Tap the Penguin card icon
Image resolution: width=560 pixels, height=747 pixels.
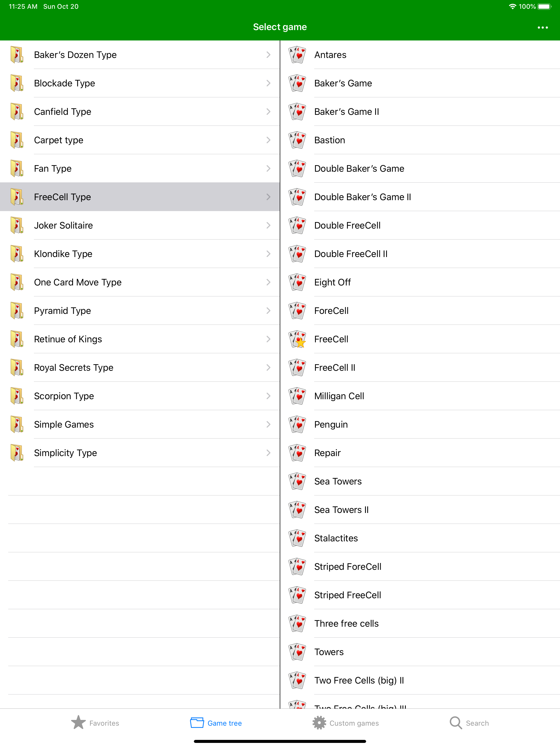coord(297,424)
